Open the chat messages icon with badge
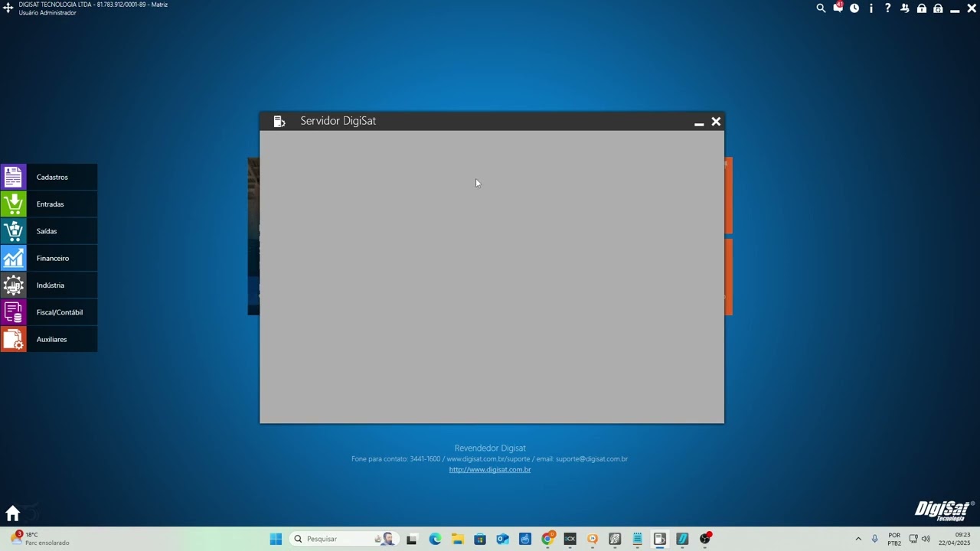 [838, 8]
